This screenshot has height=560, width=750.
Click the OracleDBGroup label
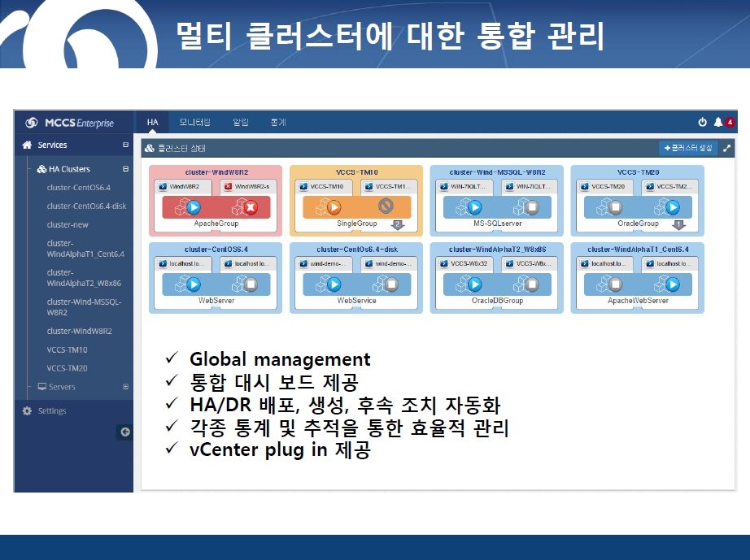(x=498, y=301)
